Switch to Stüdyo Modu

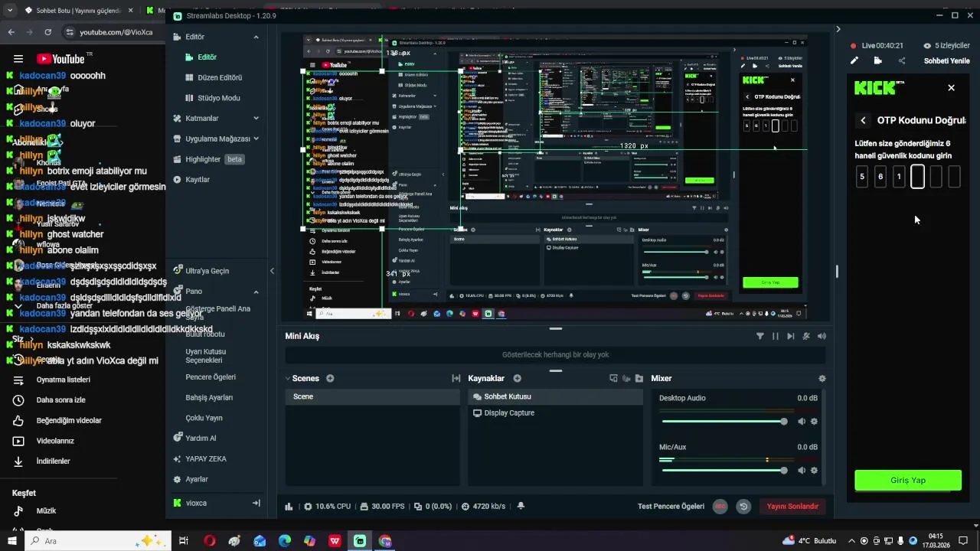tap(213, 98)
